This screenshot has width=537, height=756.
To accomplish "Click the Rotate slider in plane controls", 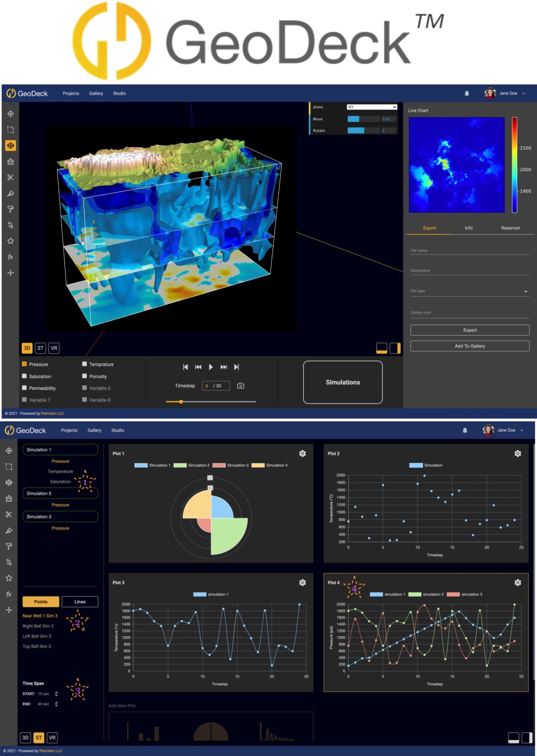I will [x=364, y=131].
